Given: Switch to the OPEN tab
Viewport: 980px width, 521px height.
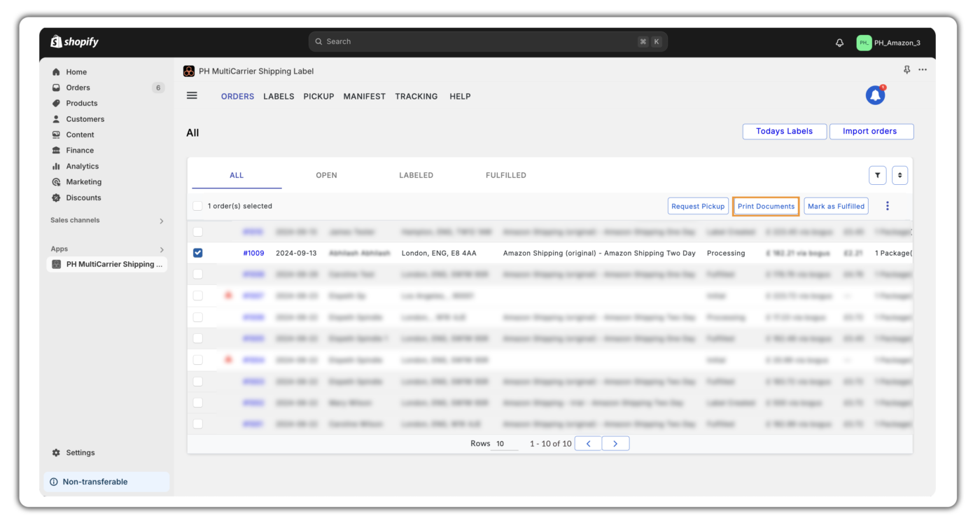Looking at the screenshot, I should click(x=326, y=175).
